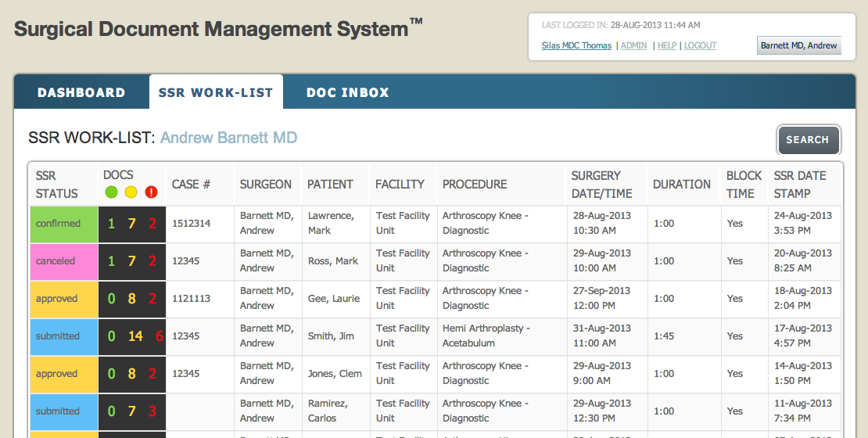The width and height of the screenshot is (868, 438).
Task: Click the Logout link
Action: (700, 45)
